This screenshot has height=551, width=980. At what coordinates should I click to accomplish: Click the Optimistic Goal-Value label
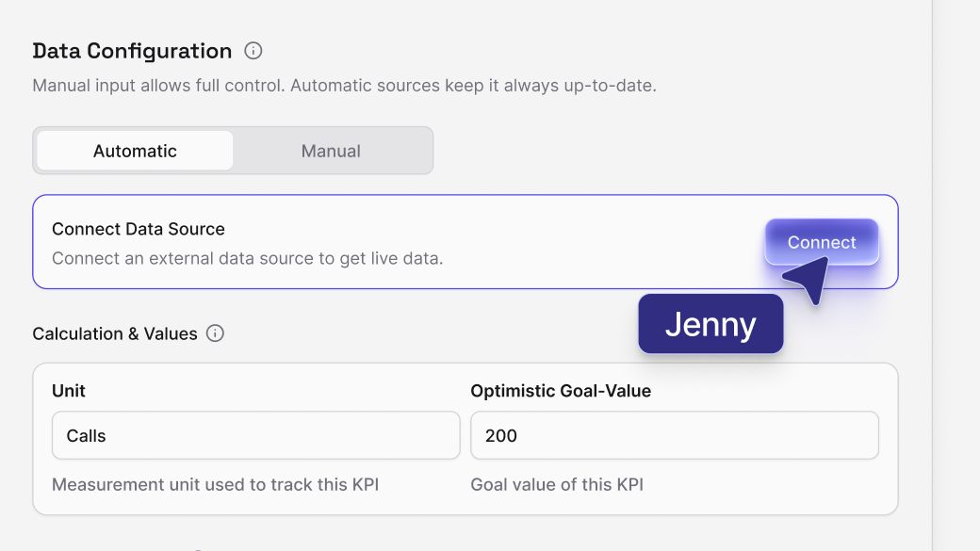(x=561, y=391)
